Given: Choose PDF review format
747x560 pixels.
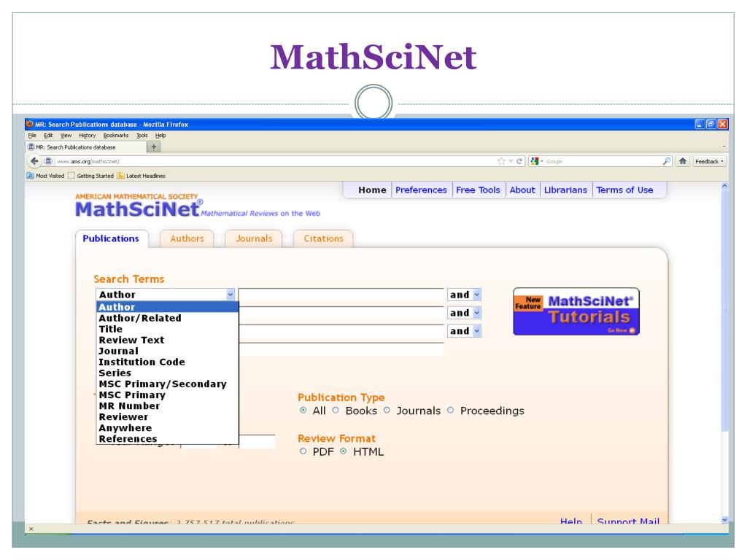Looking at the screenshot, I should [303, 451].
